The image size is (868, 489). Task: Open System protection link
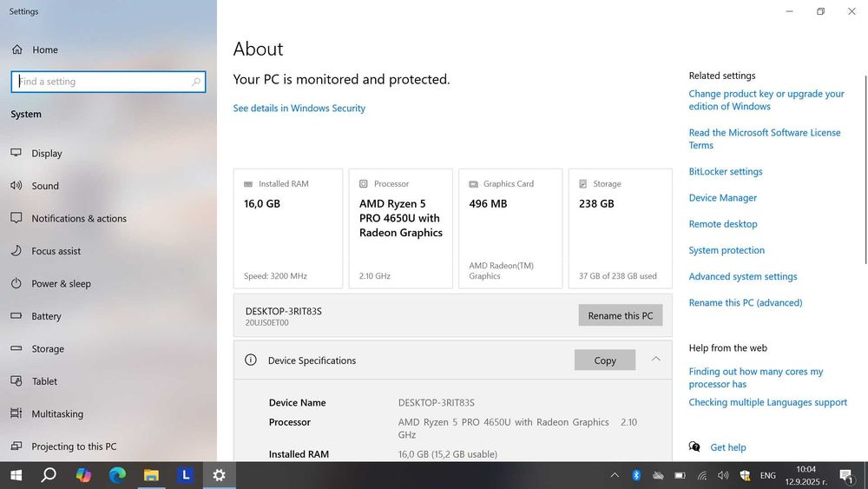point(727,250)
